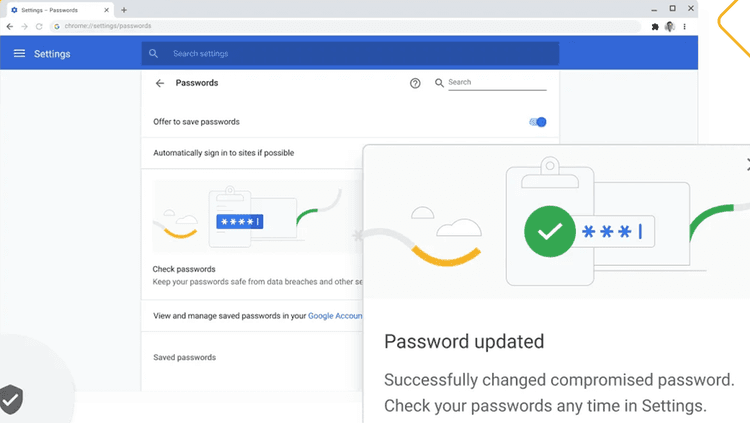The image size is (750, 423).
Task: Open the Chrome three-dot menu
Action: click(685, 27)
